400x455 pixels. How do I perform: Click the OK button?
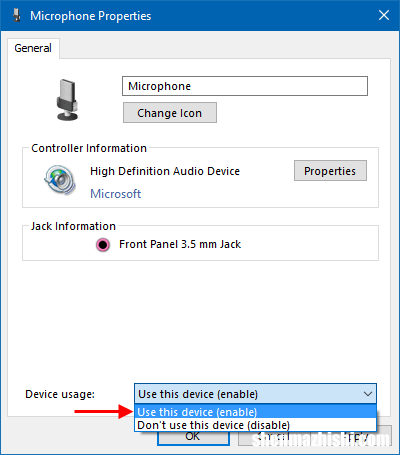(193, 437)
